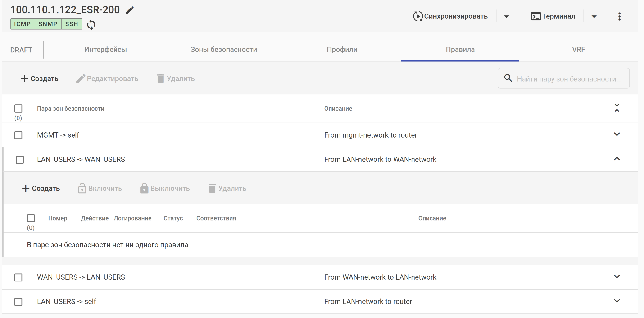
Task: Click the refresh status icon near SSH
Action: 91,24
